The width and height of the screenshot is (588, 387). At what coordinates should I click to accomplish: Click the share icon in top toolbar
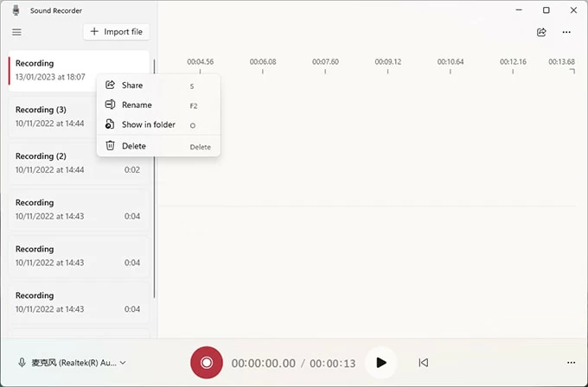(x=541, y=32)
